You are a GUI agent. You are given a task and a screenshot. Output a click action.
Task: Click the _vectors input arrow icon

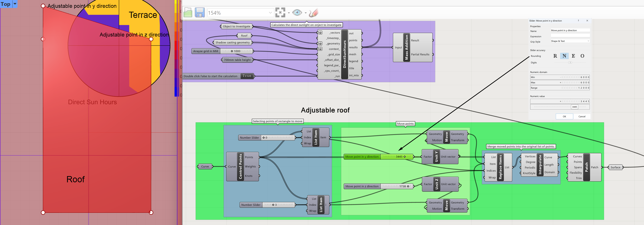pos(320,32)
